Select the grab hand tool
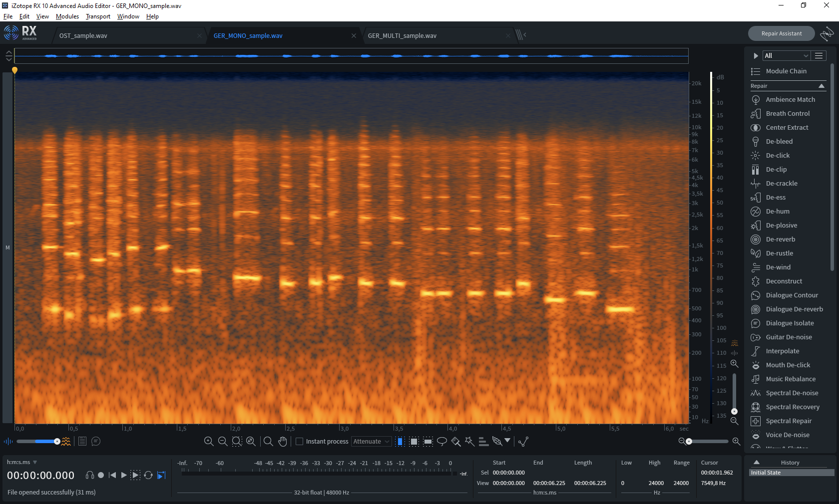 point(283,442)
